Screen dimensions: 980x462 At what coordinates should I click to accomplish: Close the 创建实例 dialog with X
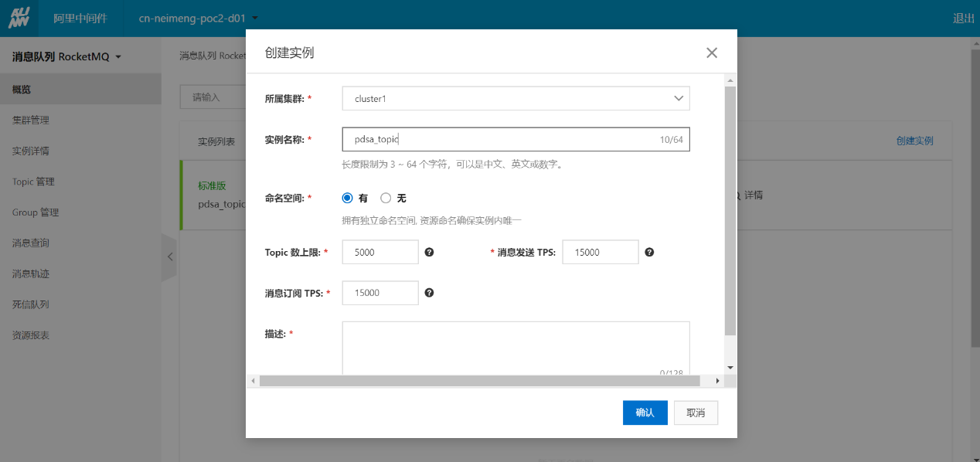[x=712, y=53]
